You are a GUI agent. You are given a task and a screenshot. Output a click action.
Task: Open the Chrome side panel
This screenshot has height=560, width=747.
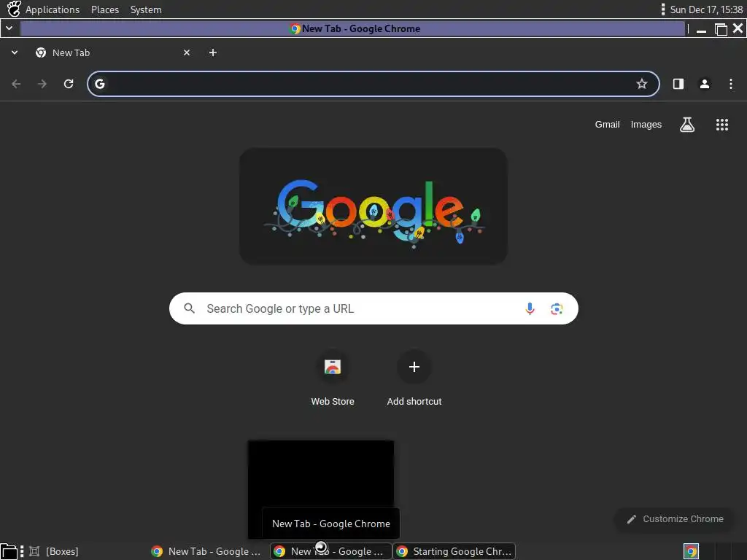[x=678, y=84]
